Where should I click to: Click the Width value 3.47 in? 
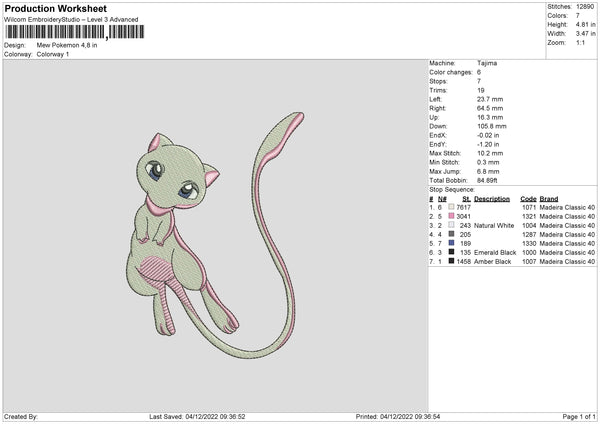(585, 34)
